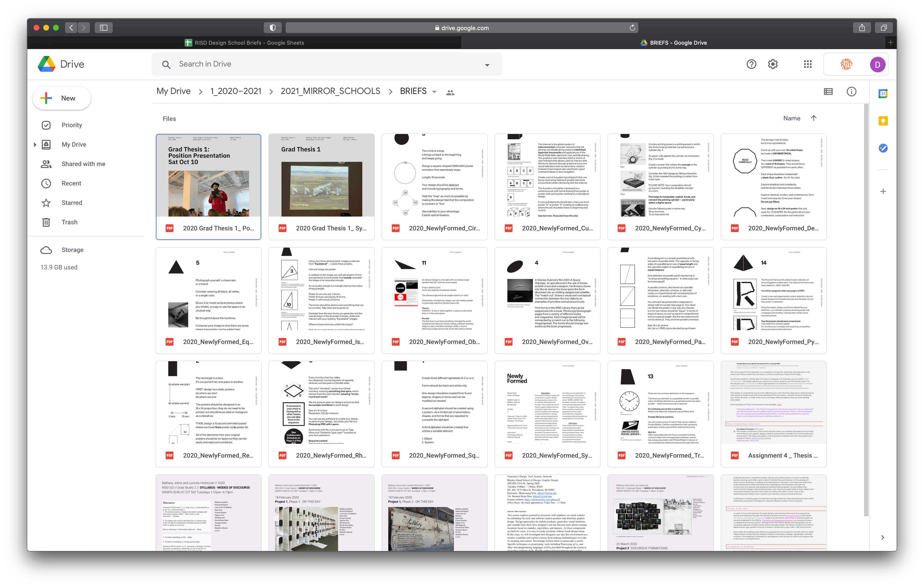Click the Safari share button
This screenshot has height=587, width=924.
[x=862, y=28]
